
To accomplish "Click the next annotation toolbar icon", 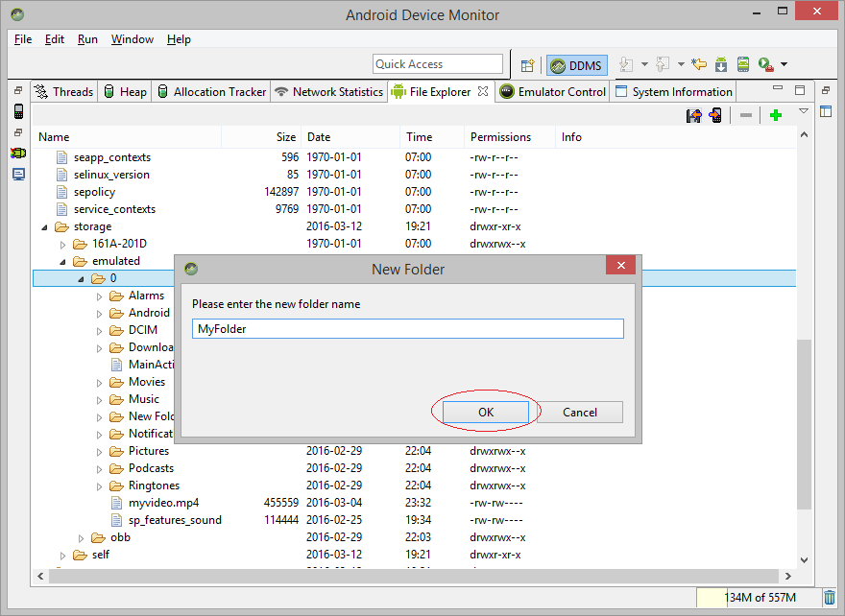I will click(x=626, y=64).
